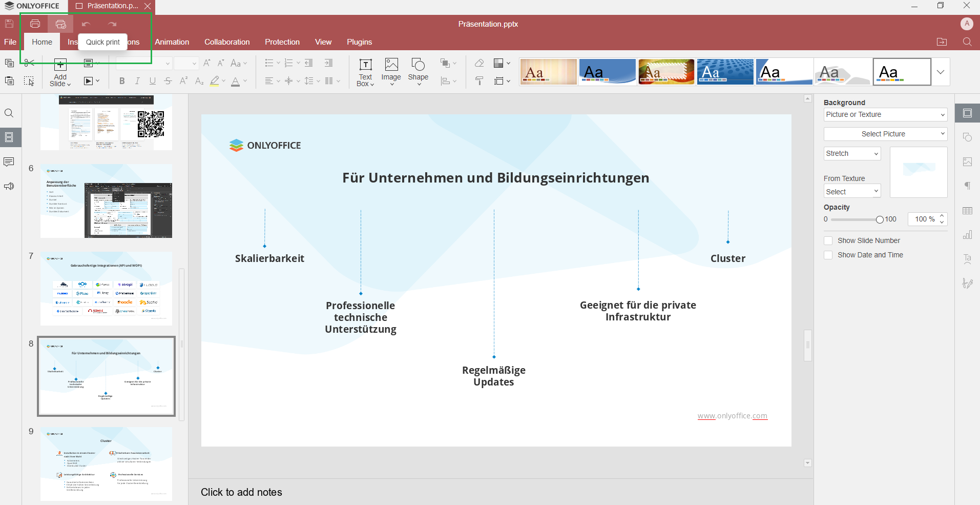The width and height of the screenshot is (980, 505).
Task: Open the Collaboration tab
Action: click(x=227, y=42)
